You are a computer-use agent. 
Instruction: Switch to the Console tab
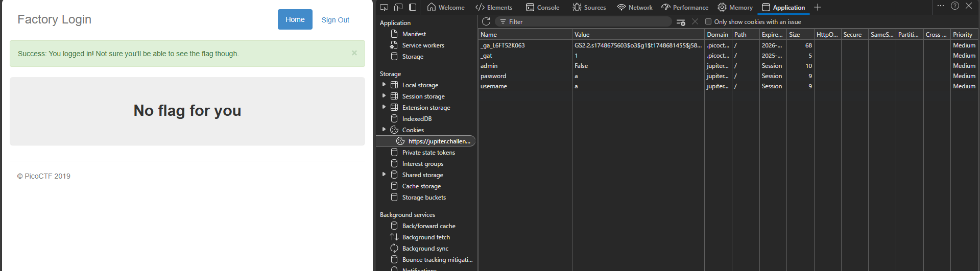click(x=543, y=7)
